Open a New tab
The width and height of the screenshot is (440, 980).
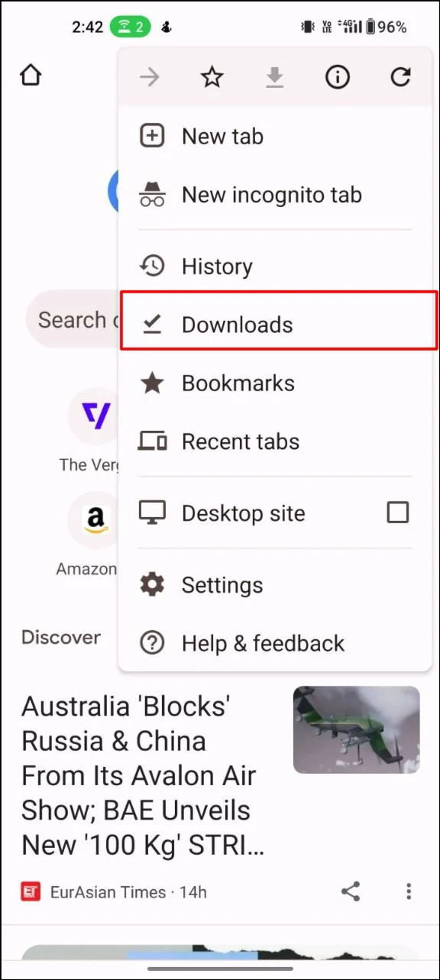275,137
